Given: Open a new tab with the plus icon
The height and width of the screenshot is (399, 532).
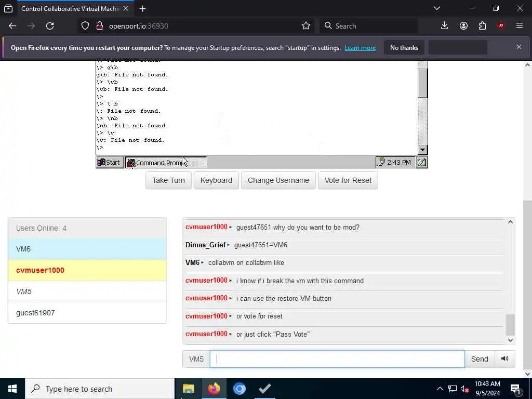Looking at the screenshot, I should point(142,8).
